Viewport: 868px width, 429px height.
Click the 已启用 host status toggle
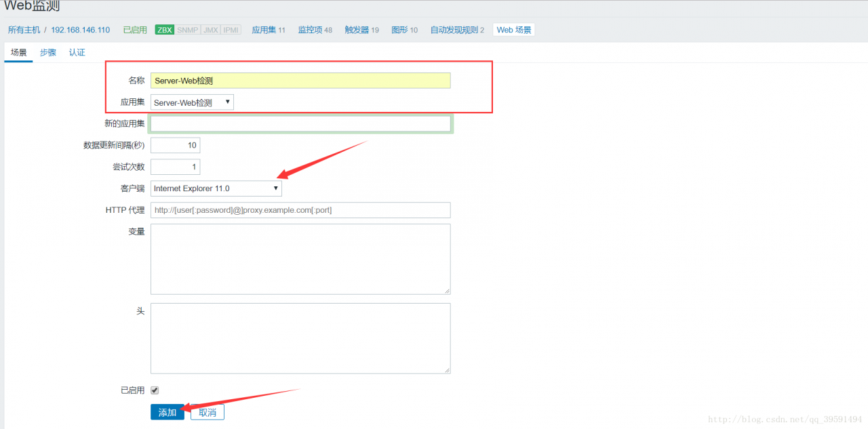point(134,29)
